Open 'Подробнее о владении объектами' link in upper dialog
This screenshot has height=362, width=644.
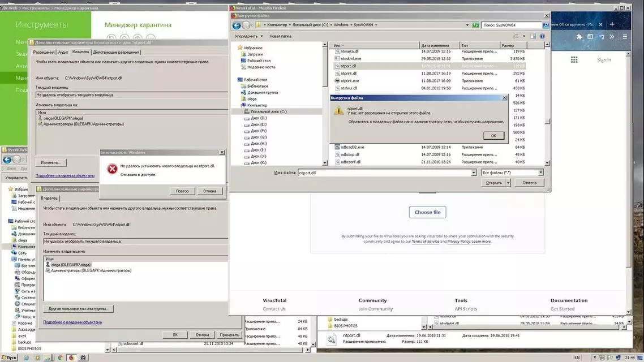pyautogui.click(x=65, y=176)
